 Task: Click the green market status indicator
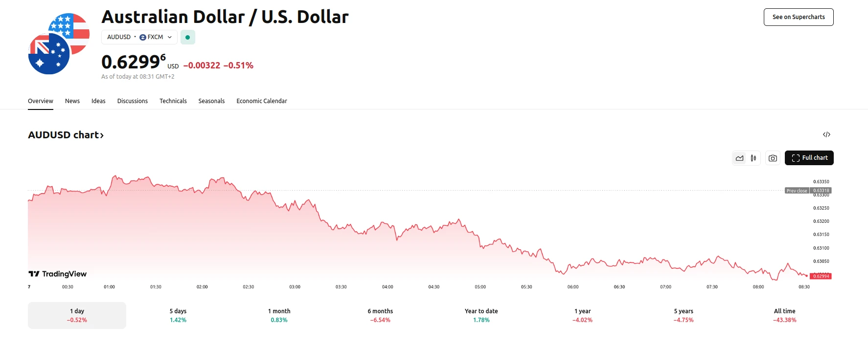pos(187,37)
